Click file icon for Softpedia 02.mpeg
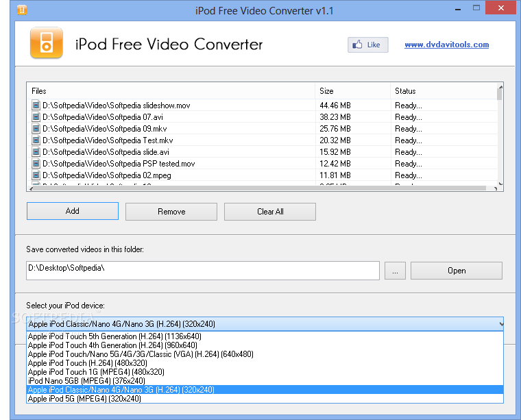521x420 pixels. [36, 175]
